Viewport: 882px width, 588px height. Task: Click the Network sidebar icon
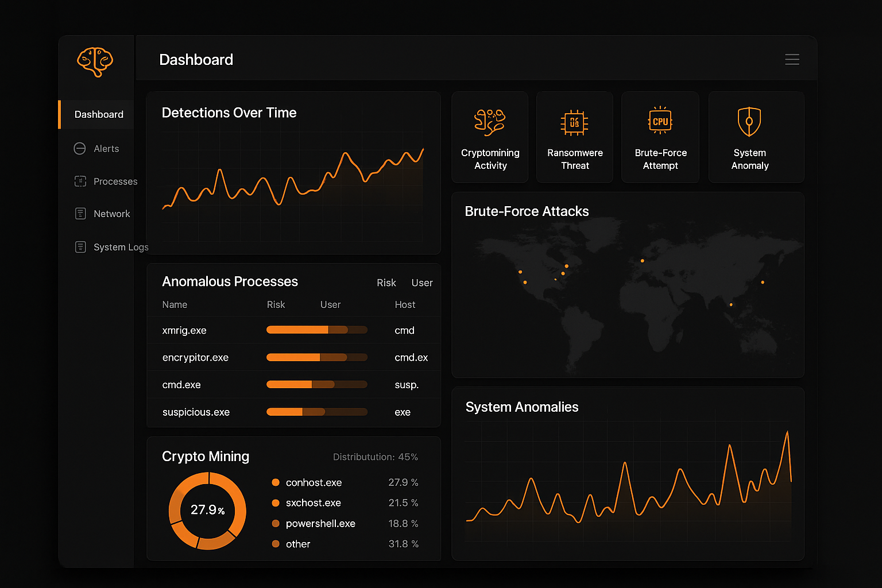tap(80, 213)
